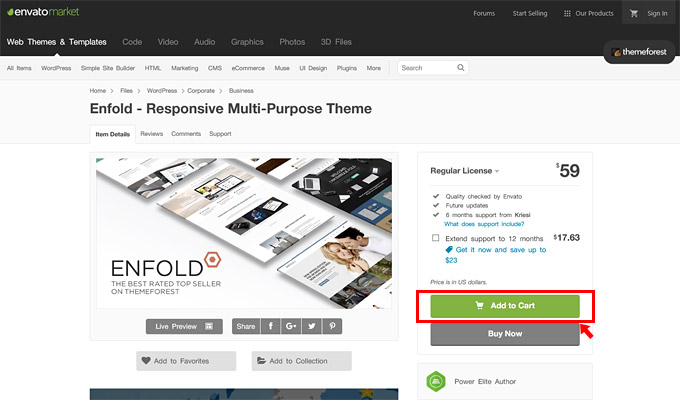Open the Start Selling link

click(x=530, y=13)
